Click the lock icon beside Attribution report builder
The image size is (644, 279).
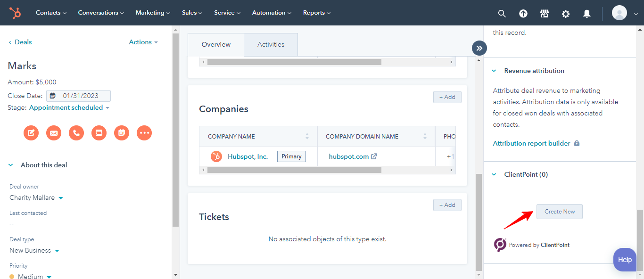[577, 143]
